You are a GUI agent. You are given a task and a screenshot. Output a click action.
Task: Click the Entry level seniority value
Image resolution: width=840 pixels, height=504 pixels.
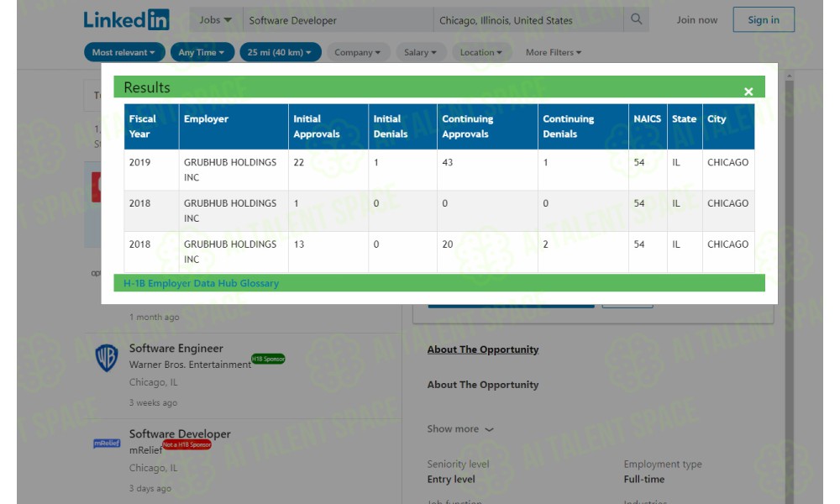[451, 480]
